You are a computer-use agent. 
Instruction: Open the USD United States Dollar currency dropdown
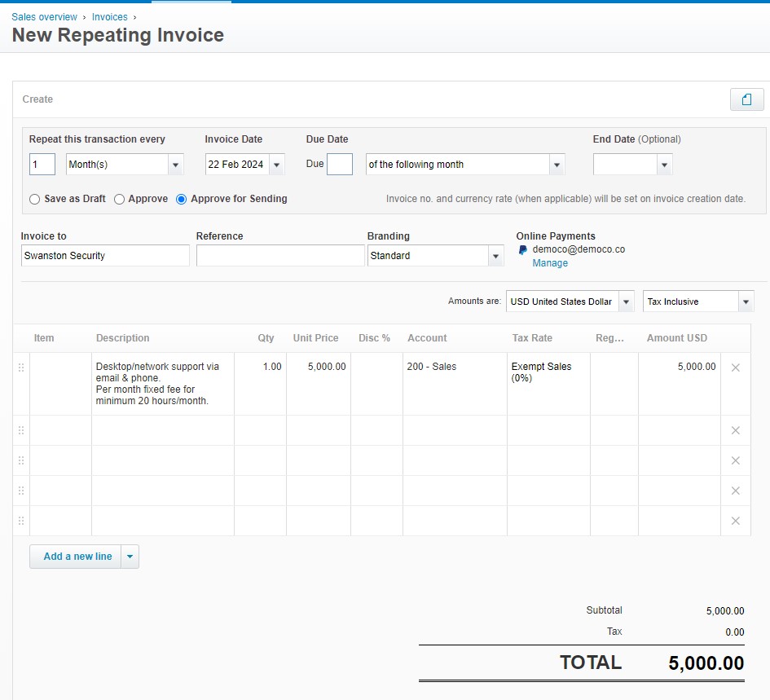coord(626,301)
